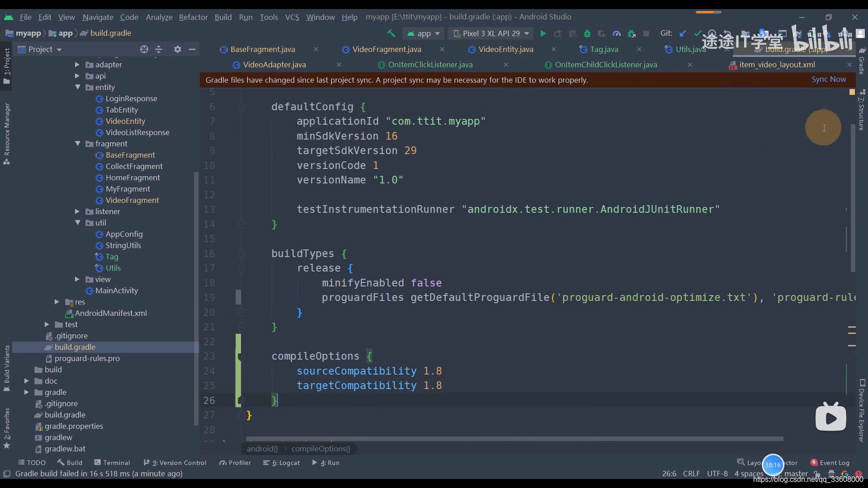Expand the adapter folder
Image resolution: width=868 pixels, height=488 pixels.
[x=77, y=65]
